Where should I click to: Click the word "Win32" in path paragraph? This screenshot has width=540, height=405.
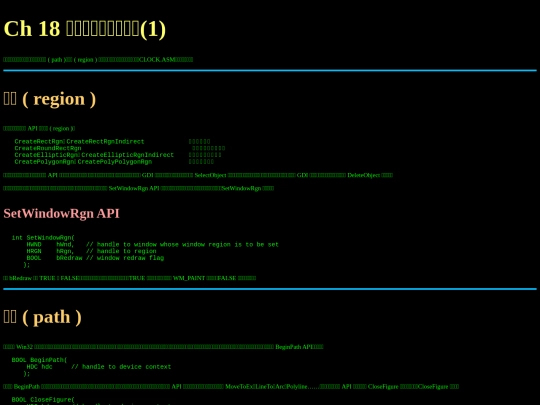pyautogui.click(x=24, y=347)
